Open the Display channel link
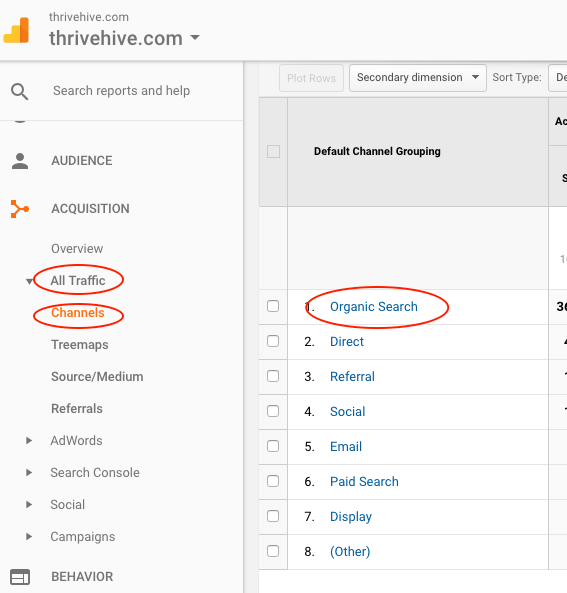 pyautogui.click(x=351, y=517)
